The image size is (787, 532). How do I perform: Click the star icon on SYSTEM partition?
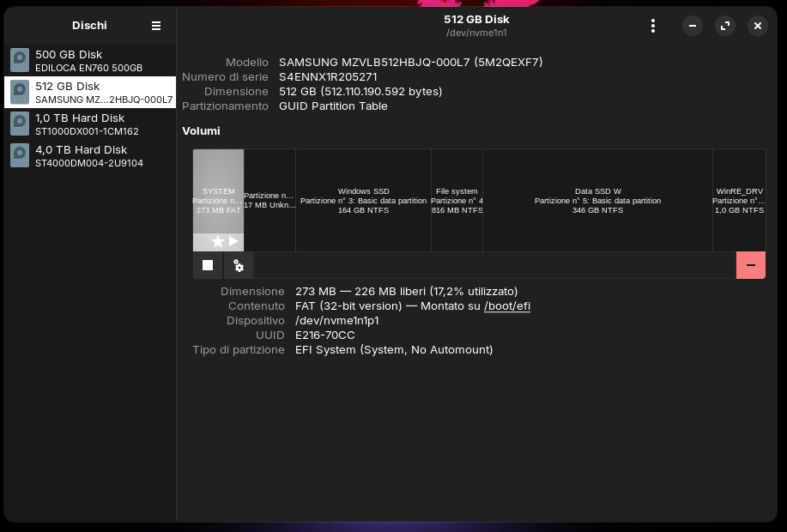(x=218, y=242)
